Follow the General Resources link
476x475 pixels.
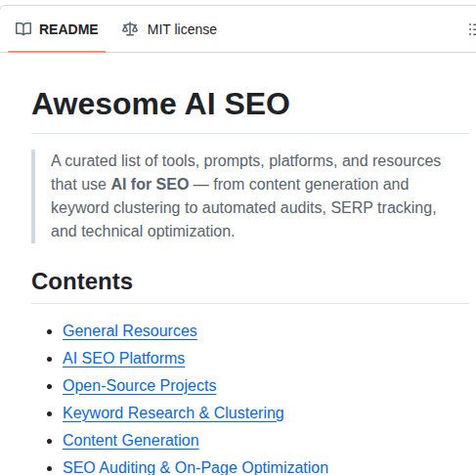click(130, 331)
